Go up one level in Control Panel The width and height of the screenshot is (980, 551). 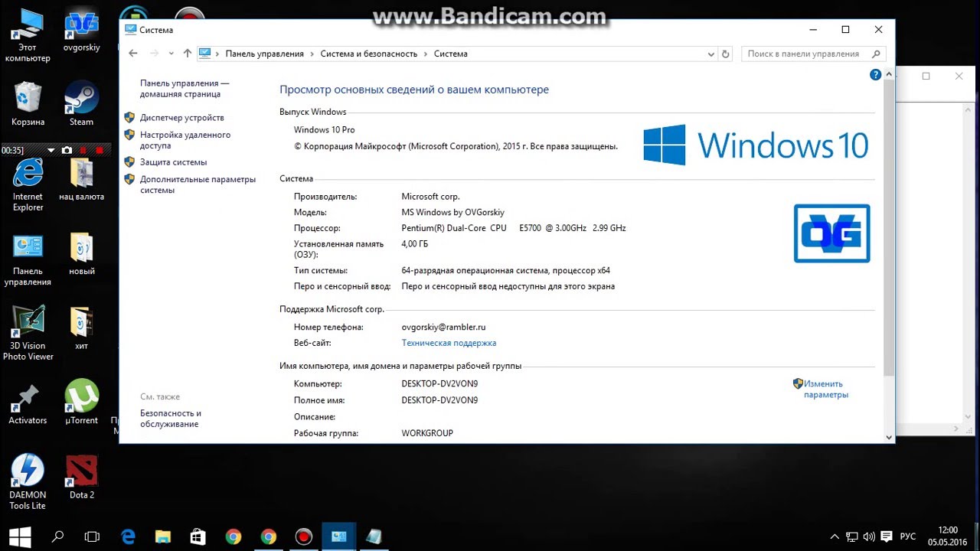coord(188,54)
